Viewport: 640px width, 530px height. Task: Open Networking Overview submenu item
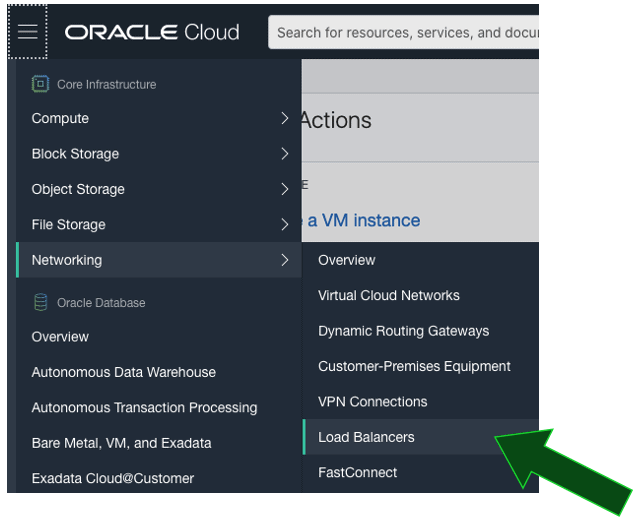pyautogui.click(x=347, y=260)
